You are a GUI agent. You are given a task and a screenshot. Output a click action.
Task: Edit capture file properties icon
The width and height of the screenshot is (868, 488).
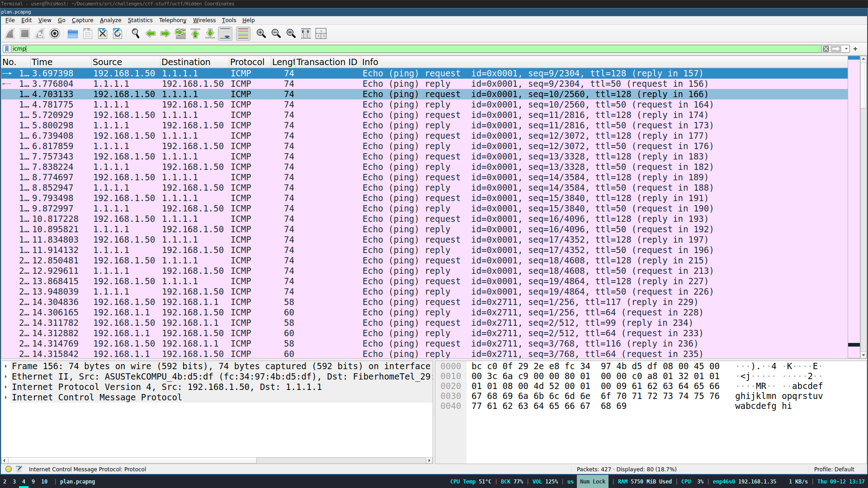point(19,469)
